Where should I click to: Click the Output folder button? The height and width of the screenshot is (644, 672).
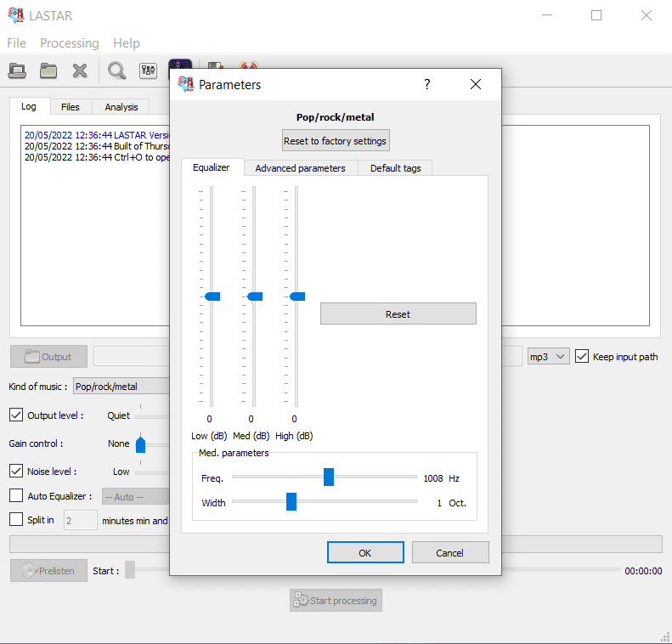[x=48, y=357]
